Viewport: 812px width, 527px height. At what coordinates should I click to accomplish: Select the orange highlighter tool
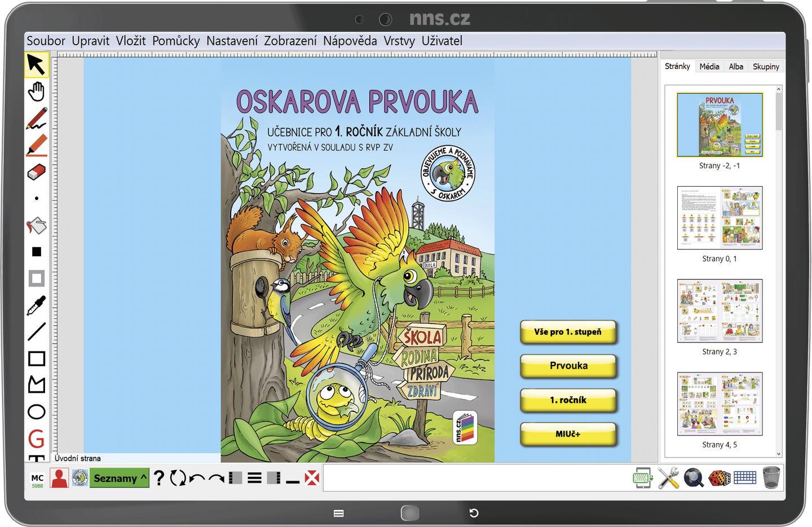[37, 146]
